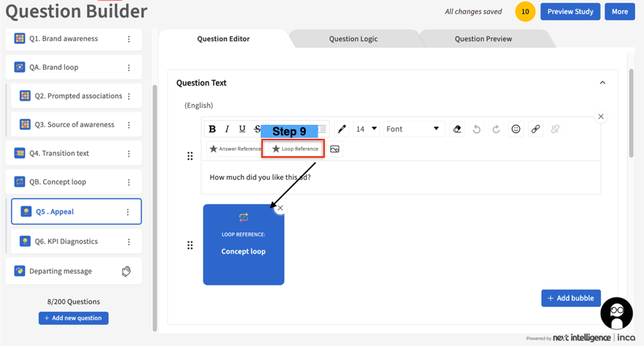Viewport: 644px width, 346px height.
Task: Insert a Loop Reference
Action: pos(293,149)
